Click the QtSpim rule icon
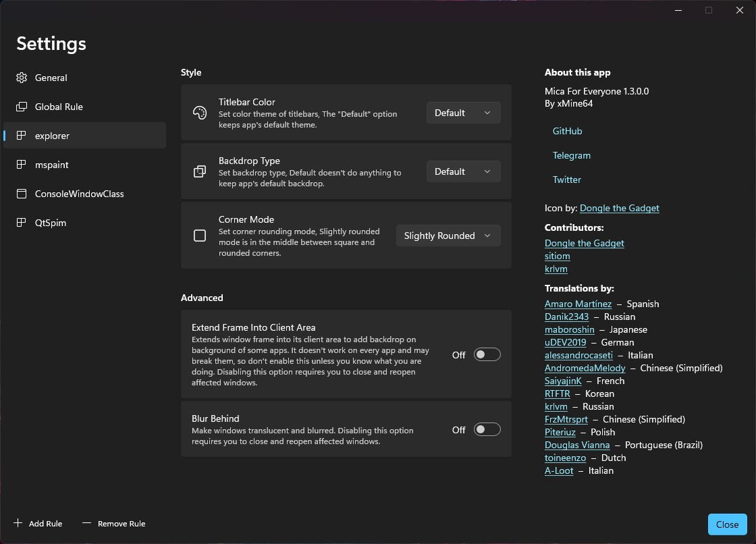This screenshot has height=544, width=756. click(22, 223)
